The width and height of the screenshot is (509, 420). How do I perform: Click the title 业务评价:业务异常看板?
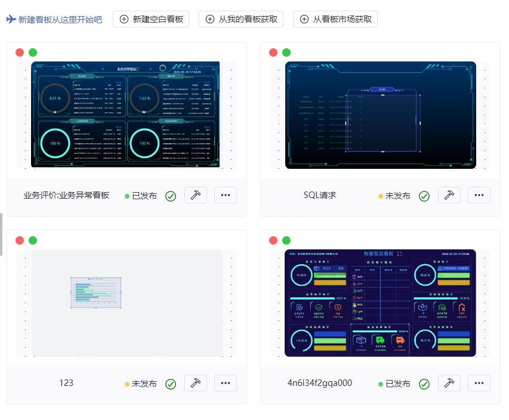point(66,195)
